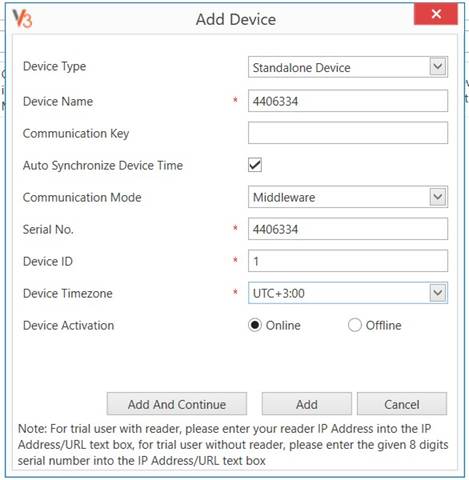Viewport: 469px width, 480px height.
Task: Select the Offline activation radio button
Action: (x=355, y=325)
